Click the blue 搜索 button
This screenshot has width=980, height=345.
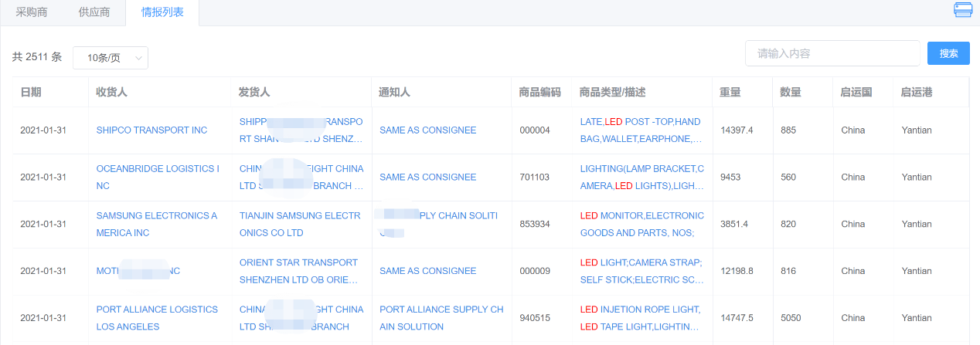pyautogui.click(x=948, y=53)
